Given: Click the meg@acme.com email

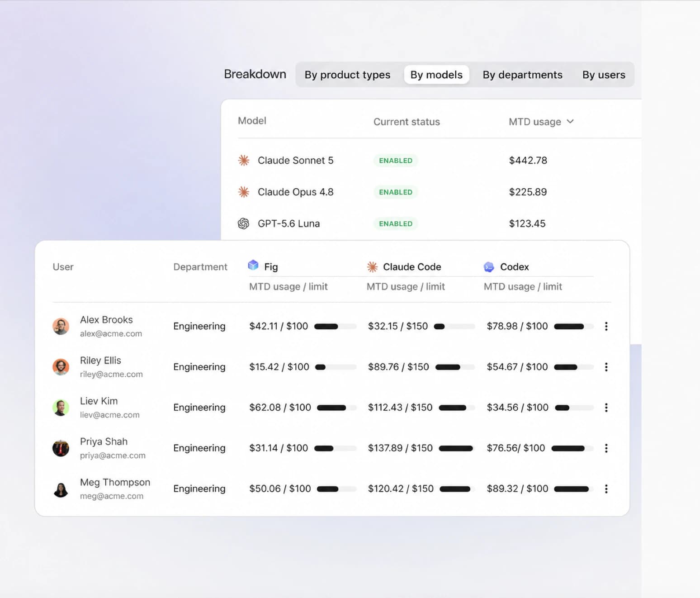Looking at the screenshot, I should [x=112, y=496].
